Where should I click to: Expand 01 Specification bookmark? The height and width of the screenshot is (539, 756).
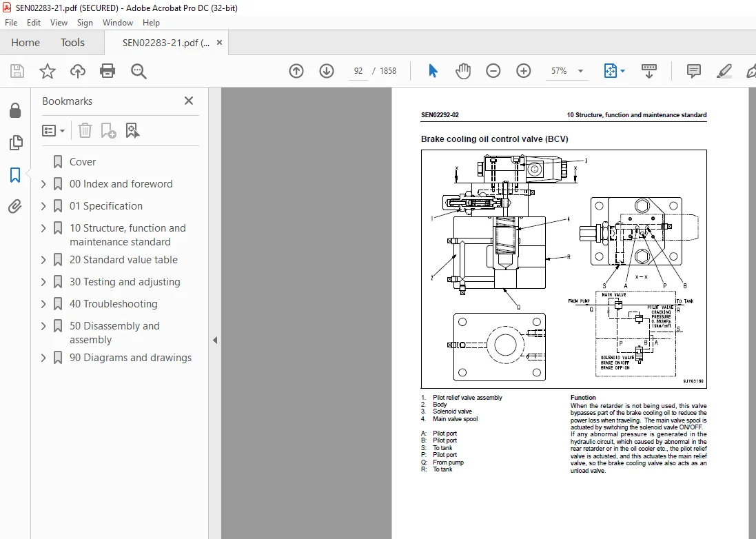pyautogui.click(x=43, y=206)
